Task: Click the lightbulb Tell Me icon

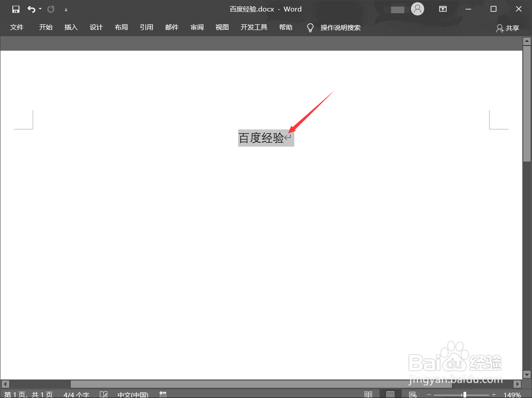Action: coord(310,28)
